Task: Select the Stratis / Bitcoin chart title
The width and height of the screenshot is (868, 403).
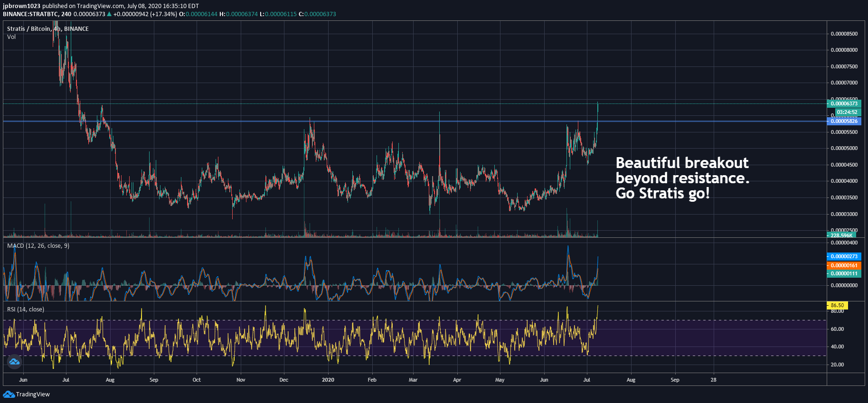Action: coord(48,29)
